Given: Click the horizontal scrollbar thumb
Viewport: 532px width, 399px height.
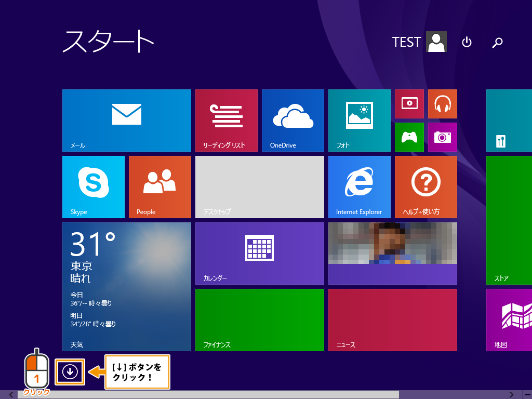Looking at the screenshot, I should (208, 395).
